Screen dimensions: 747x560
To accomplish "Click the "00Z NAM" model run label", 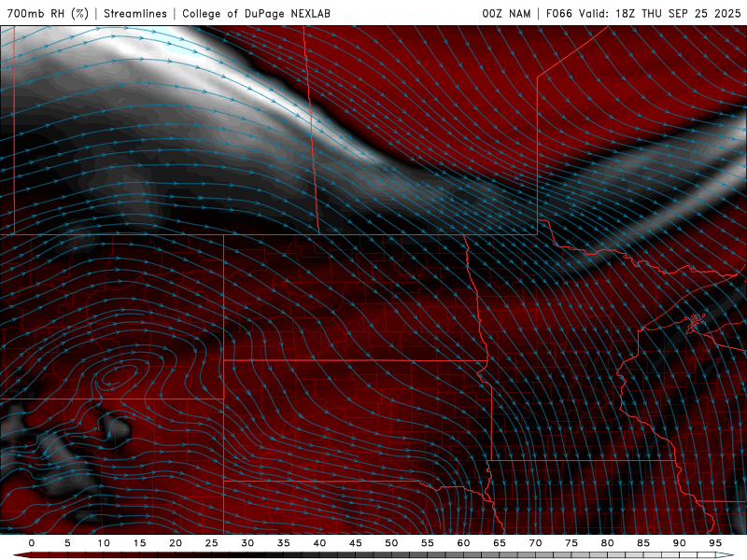I will tap(506, 13).
